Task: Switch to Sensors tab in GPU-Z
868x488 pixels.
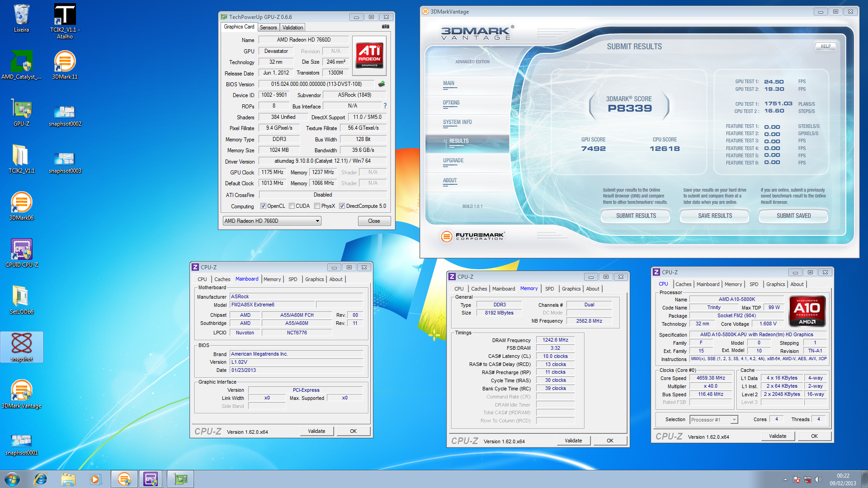Action: [268, 28]
